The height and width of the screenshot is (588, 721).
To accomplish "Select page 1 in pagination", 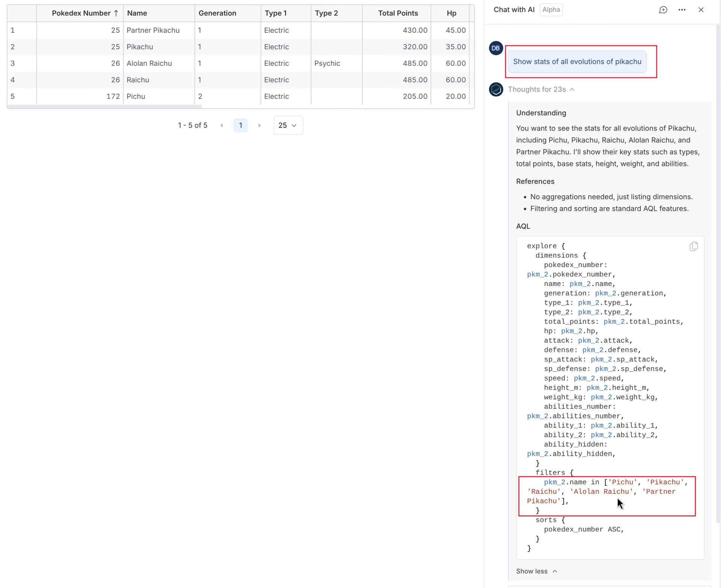I will click(240, 125).
